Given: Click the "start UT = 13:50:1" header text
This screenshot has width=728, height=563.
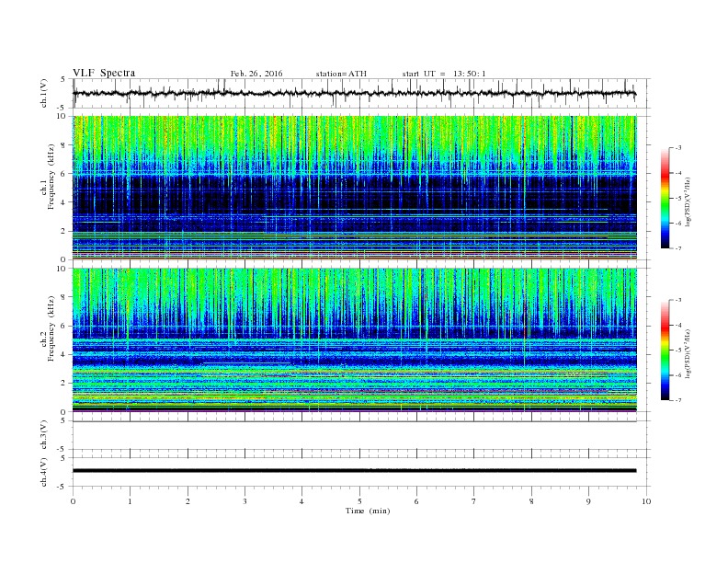Looking at the screenshot, I should (x=444, y=74).
